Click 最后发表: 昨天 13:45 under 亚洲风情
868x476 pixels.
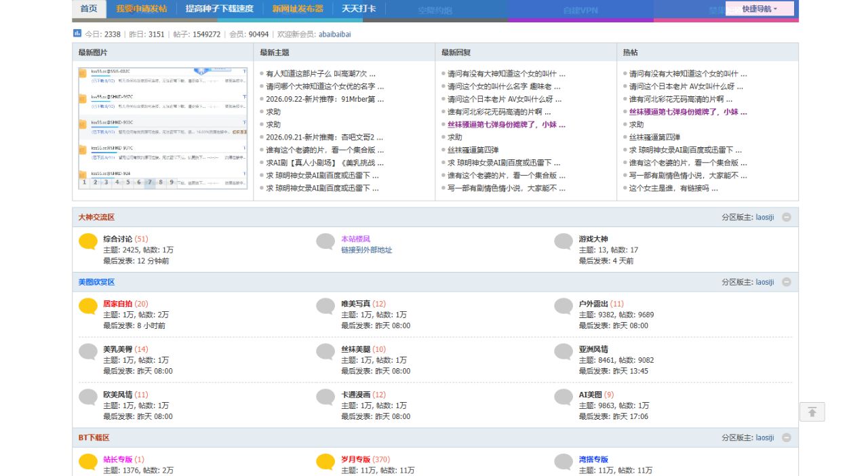[x=614, y=372]
